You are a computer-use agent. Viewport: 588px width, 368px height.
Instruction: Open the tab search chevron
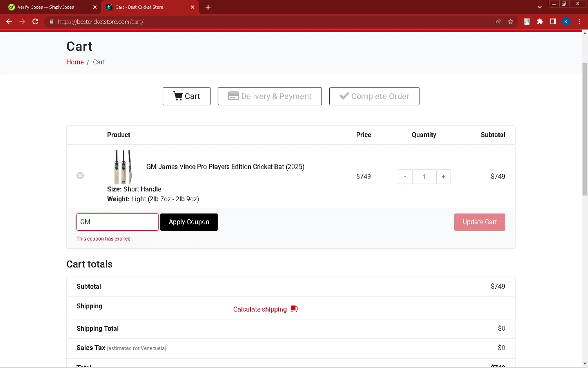click(539, 7)
